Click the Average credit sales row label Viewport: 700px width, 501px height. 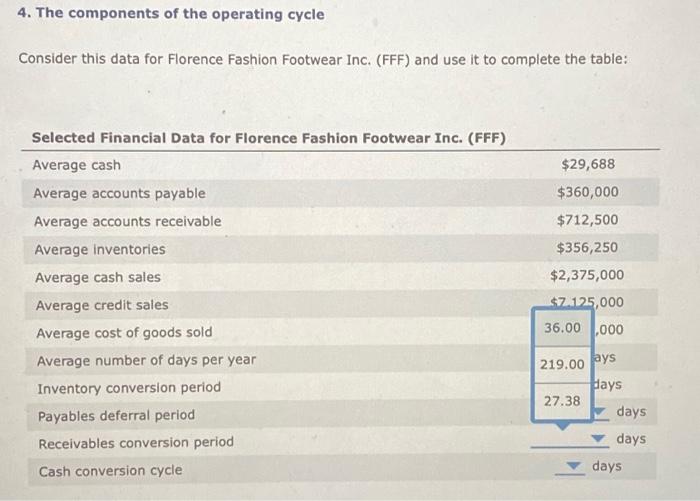coord(102,305)
